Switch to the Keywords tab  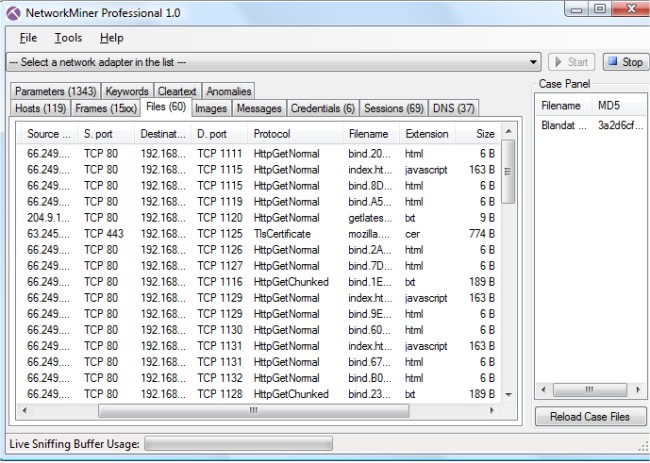click(127, 91)
